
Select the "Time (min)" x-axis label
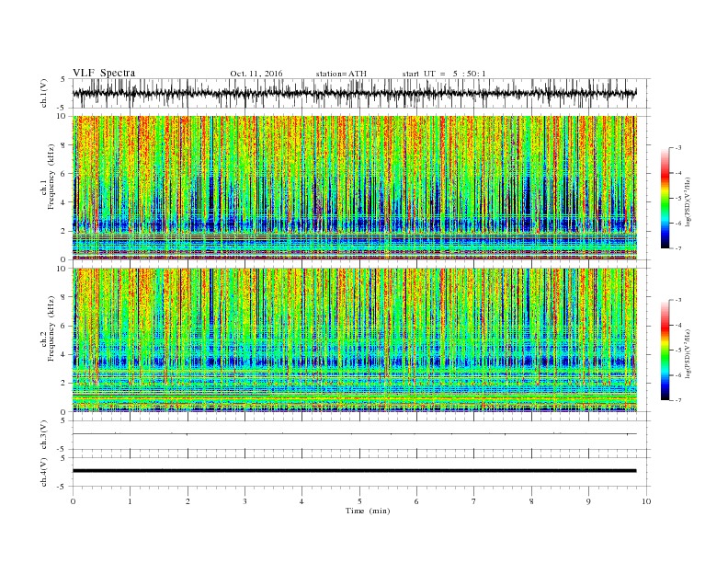(368, 511)
